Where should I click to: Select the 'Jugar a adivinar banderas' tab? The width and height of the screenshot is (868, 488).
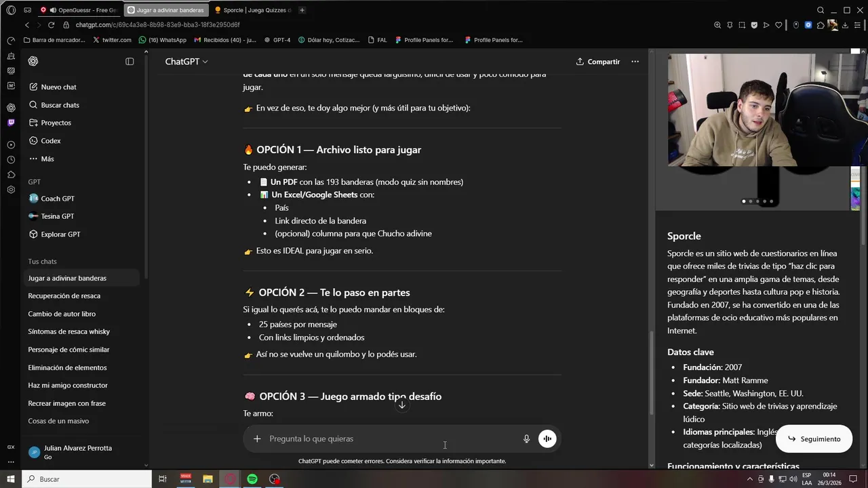coord(165,10)
